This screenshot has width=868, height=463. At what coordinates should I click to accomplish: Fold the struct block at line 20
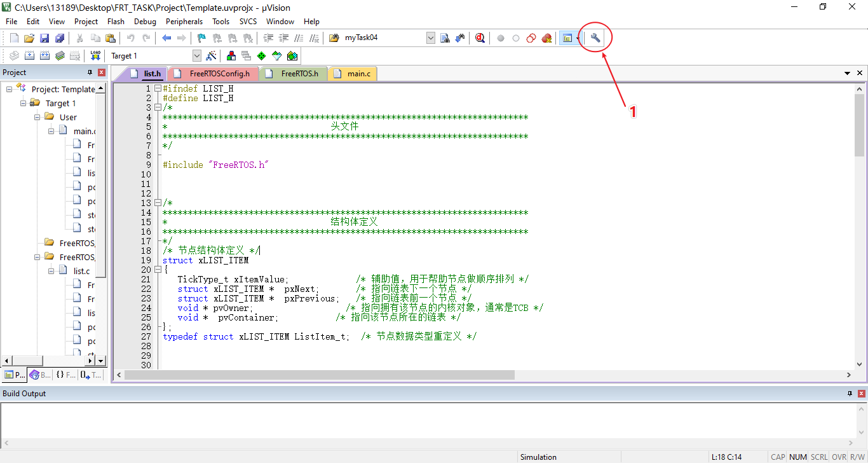pos(158,270)
